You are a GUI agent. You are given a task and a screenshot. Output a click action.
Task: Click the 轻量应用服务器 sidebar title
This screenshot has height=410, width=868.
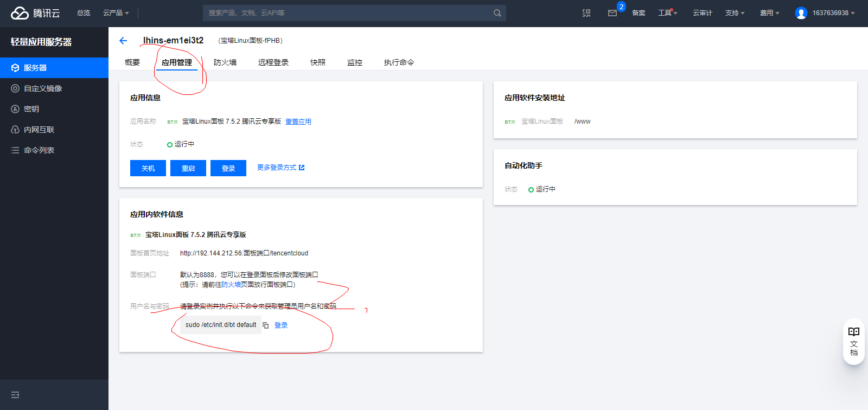coord(41,42)
